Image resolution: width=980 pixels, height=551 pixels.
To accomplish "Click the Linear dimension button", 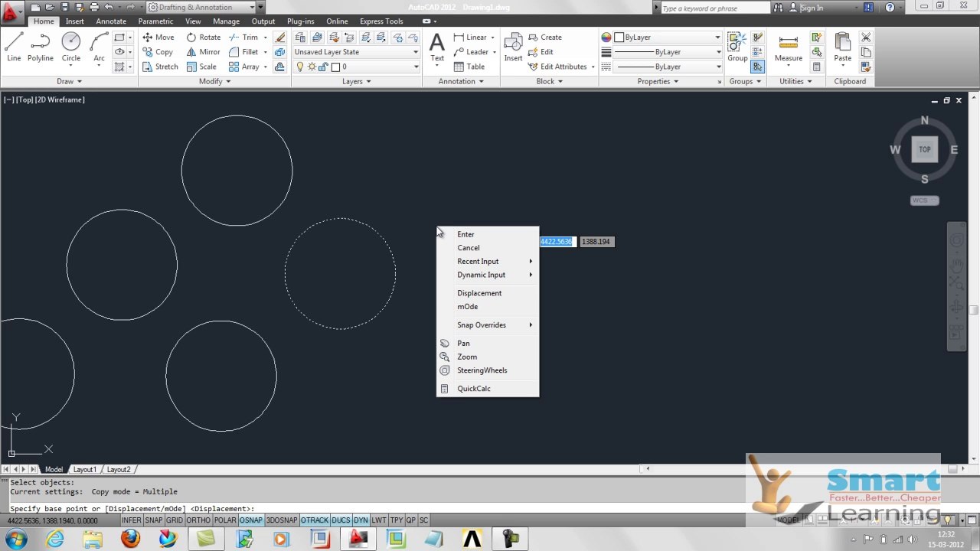I will pyautogui.click(x=470, y=37).
